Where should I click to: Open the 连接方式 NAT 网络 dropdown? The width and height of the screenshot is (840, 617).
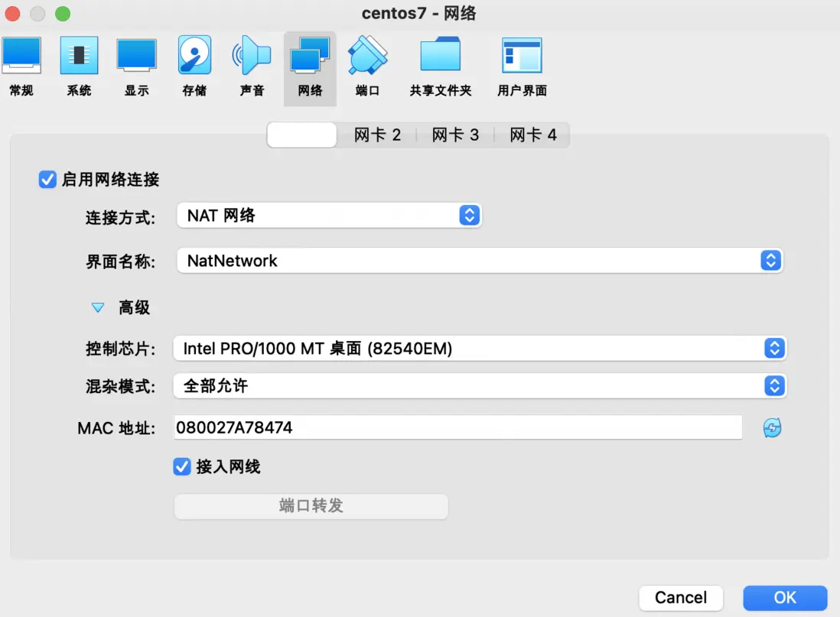(329, 216)
